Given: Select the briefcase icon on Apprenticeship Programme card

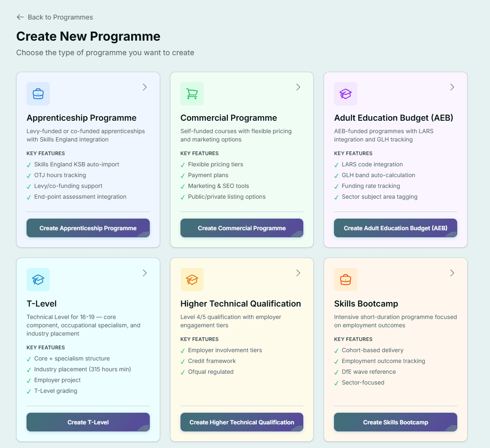Looking at the screenshot, I should coord(38,94).
